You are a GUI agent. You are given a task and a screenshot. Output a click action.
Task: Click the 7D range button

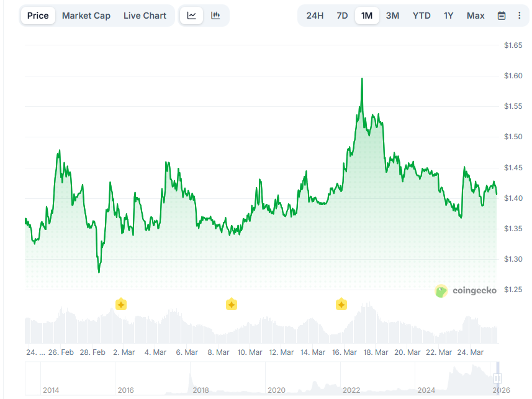341,15
